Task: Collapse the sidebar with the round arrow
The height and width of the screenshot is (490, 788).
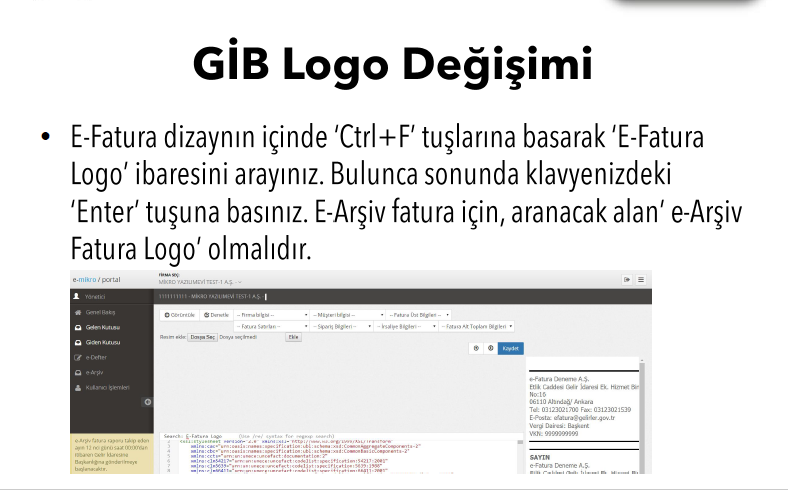Action: click(148, 402)
